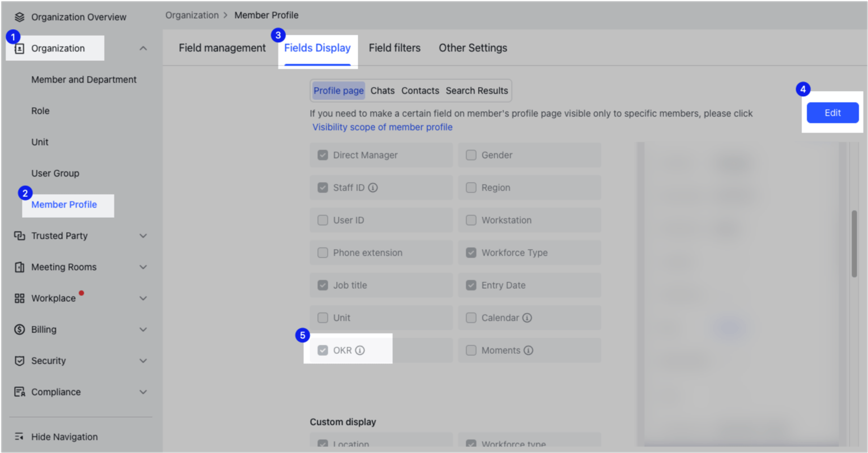This screenshot has height=453, width=868.
Task: Check the Phone extension field
Action: tap(323, 252)
